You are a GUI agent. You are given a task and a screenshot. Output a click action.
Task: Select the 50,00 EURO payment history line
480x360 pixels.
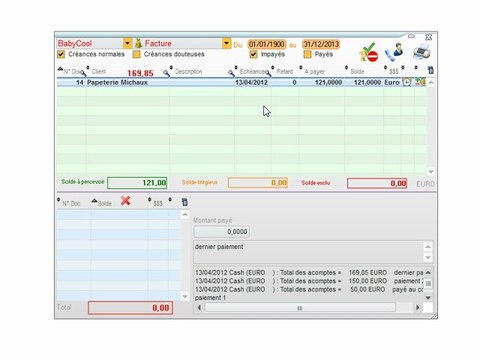click(x=308, y=289)
